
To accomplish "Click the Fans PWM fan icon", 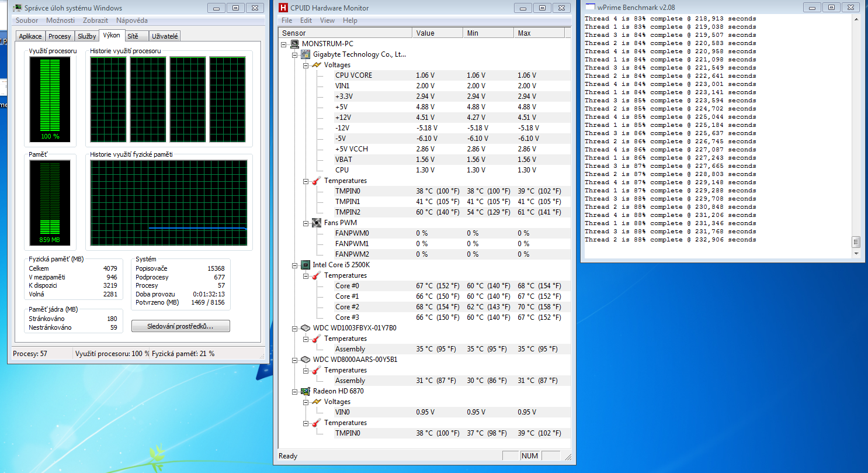I will point(316,223).
